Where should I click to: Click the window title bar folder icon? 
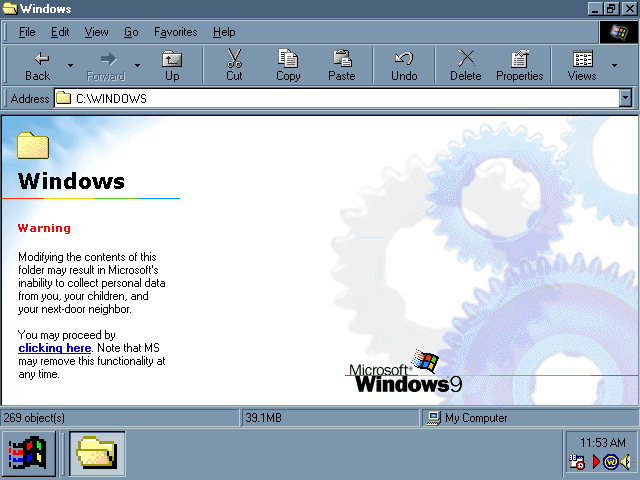(x=10, y=9)
